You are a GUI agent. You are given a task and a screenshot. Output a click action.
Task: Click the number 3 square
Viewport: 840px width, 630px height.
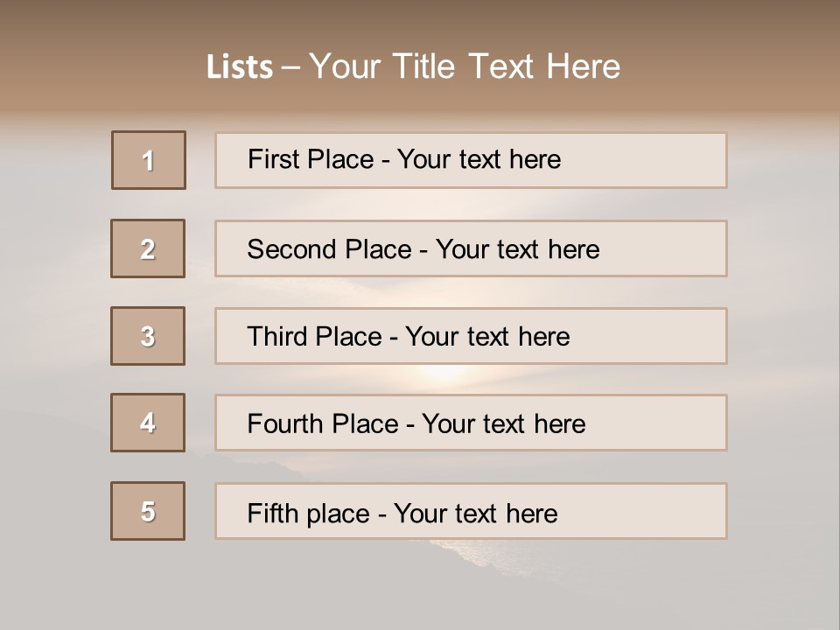148,336
